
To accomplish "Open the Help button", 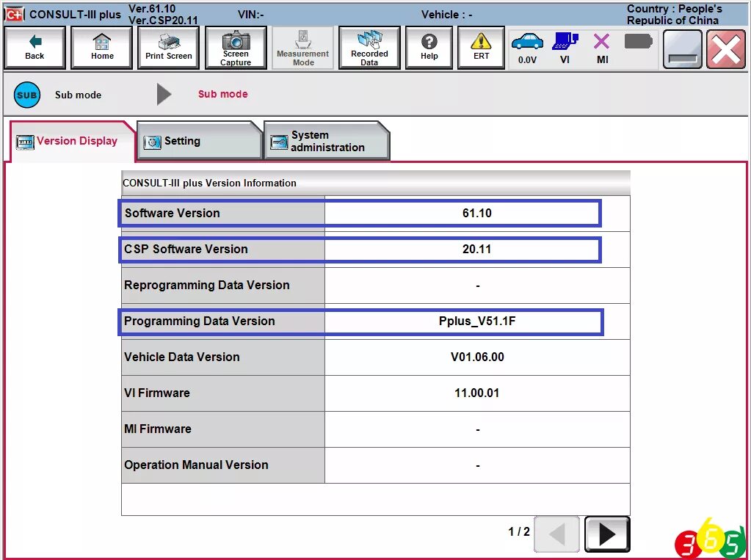I will [429, 48].
